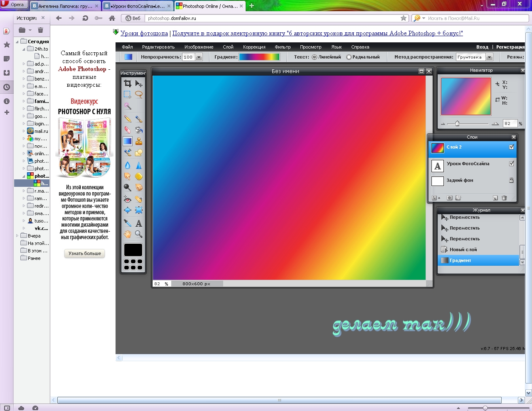Select the Crop tool
Screen dimensions: 532x411
[128, 83]
